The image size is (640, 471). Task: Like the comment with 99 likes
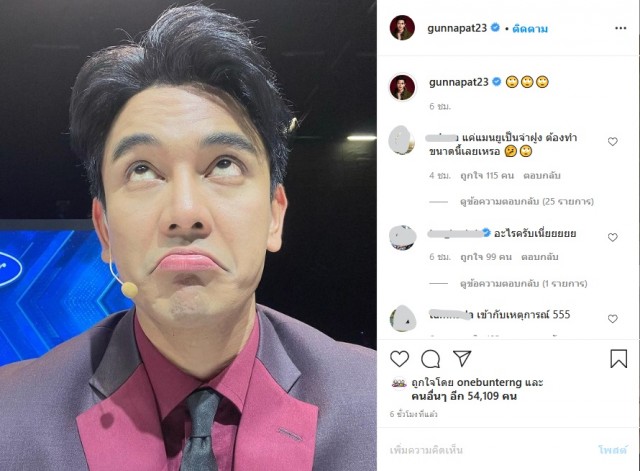tap(612, 237)
